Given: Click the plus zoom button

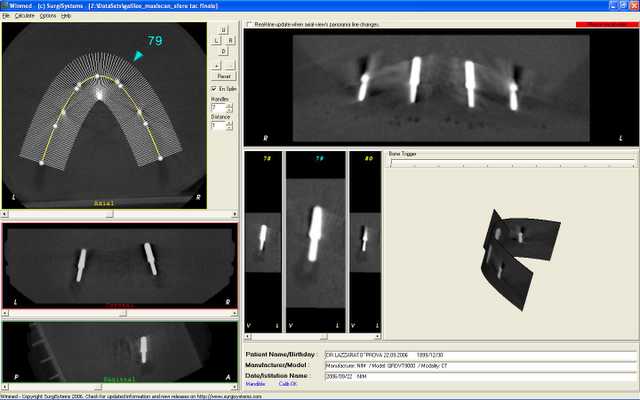Looking at the screenshot, I should (216, 65).
